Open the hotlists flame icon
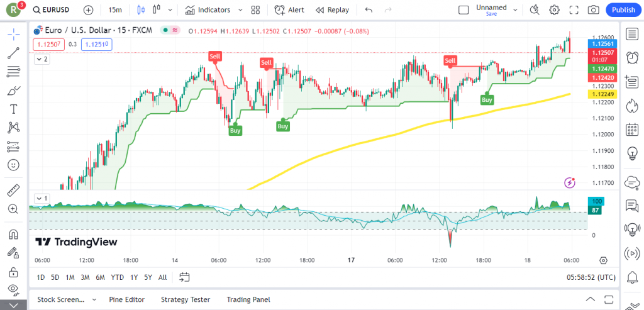The image size is (644, 310). [x=631, y=106]
